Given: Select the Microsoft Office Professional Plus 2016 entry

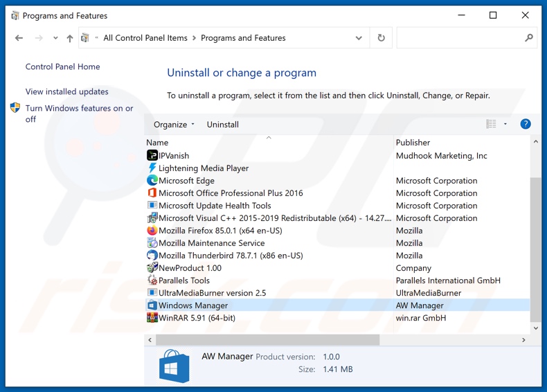Looking at the screenshot, I should click(231, 193).
